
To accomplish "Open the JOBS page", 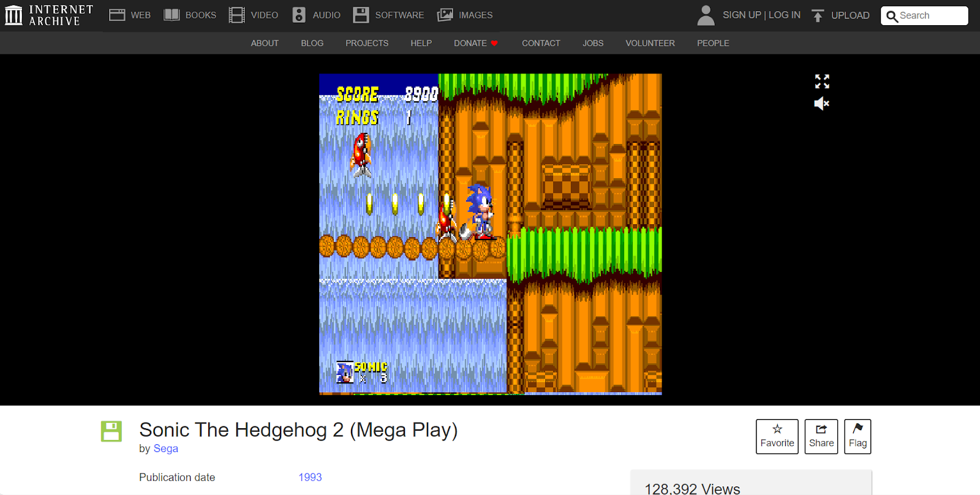I will click(x=593, y=43).
